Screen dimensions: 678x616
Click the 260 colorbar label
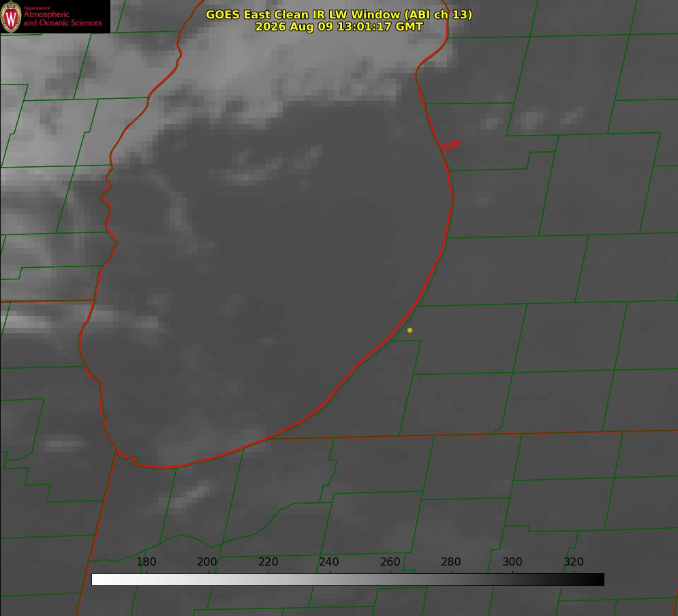point(390,561)
